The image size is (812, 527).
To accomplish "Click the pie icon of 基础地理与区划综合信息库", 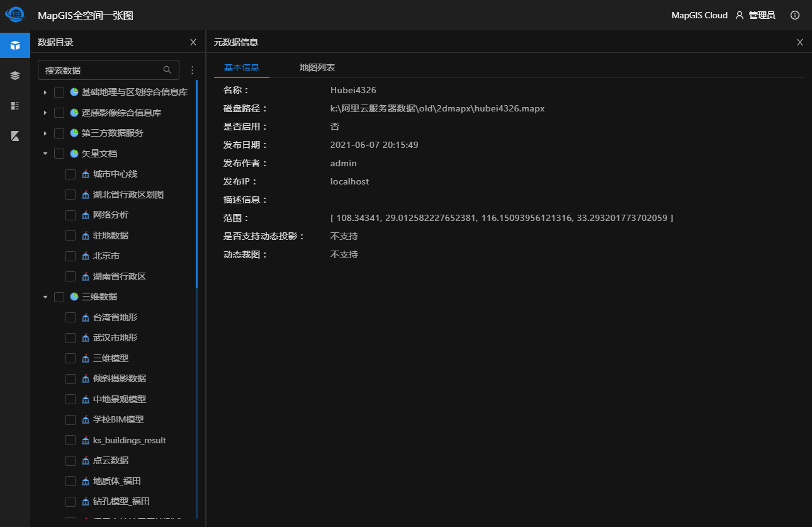I will [x=74, y=92].
